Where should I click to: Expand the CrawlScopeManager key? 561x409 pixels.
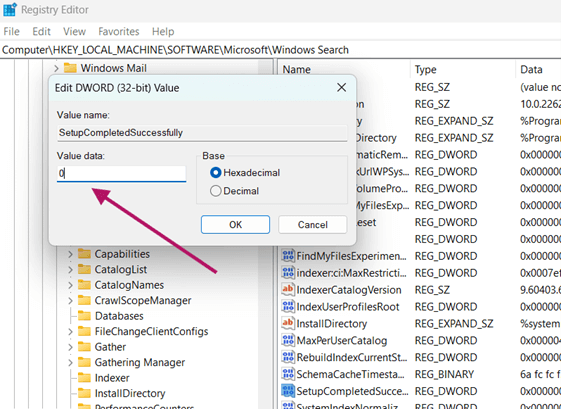70,301
